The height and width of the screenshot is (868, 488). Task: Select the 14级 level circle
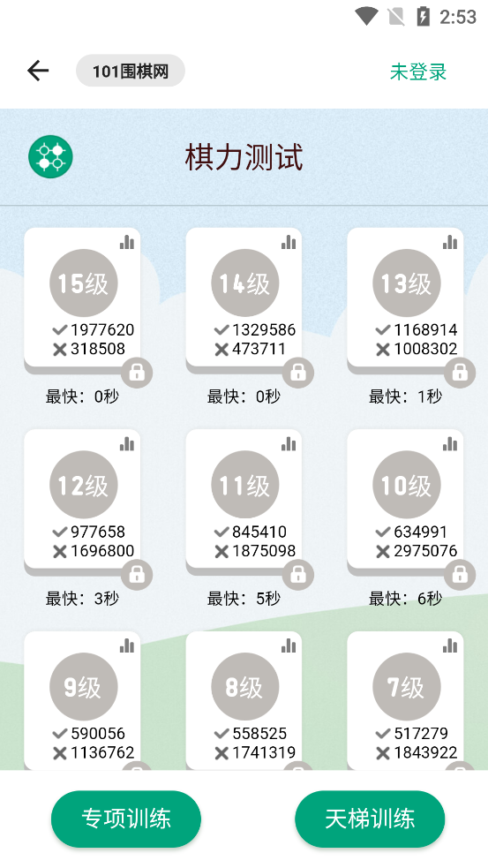click(245, 283)
